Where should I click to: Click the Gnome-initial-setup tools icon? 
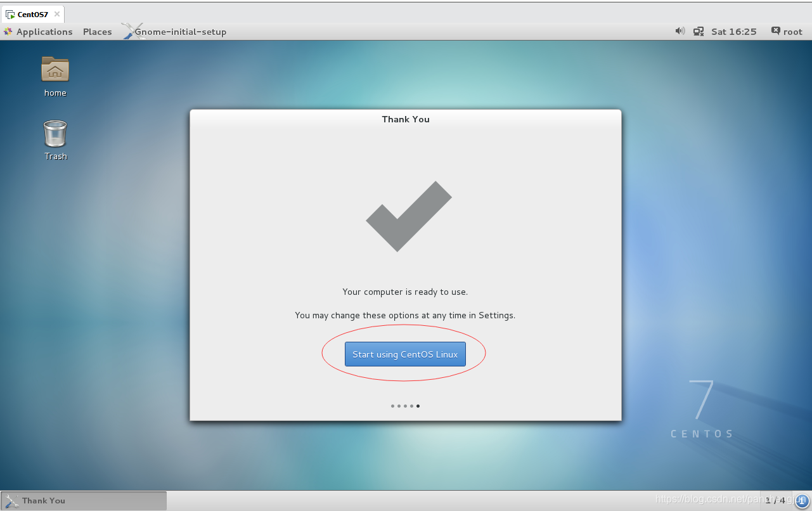132,31
